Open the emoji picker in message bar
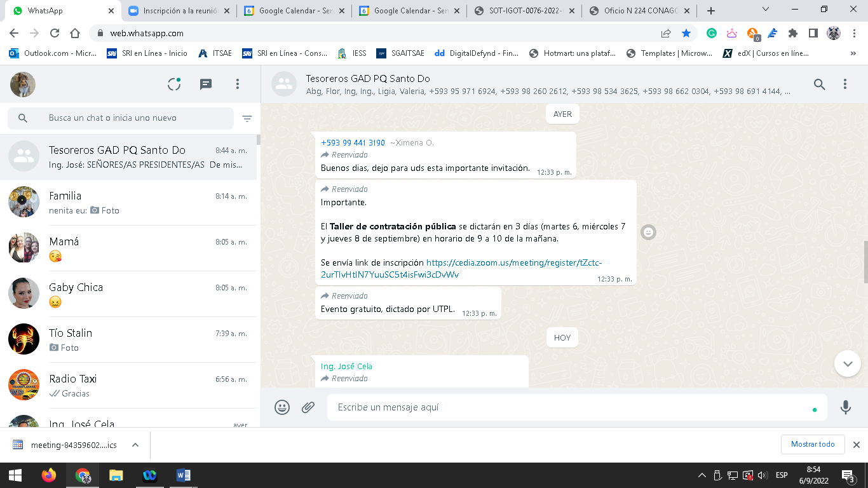 pyautogui.click(x=282, y=407)
